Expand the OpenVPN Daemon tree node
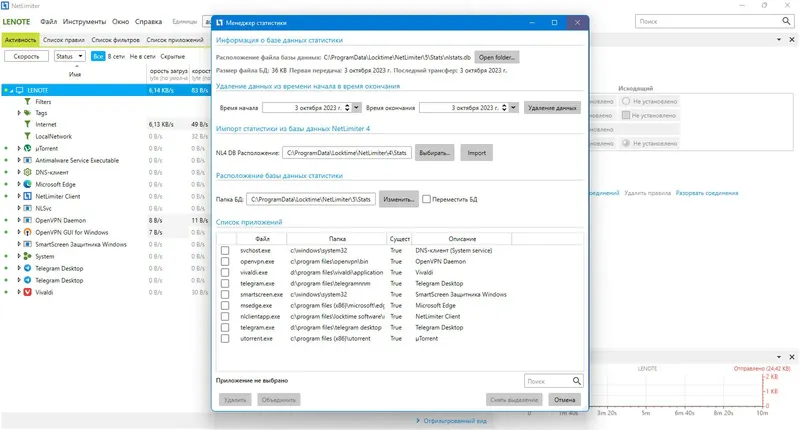Image resolution: width=800 pixels, height=430 pixels. click(19, 220)
